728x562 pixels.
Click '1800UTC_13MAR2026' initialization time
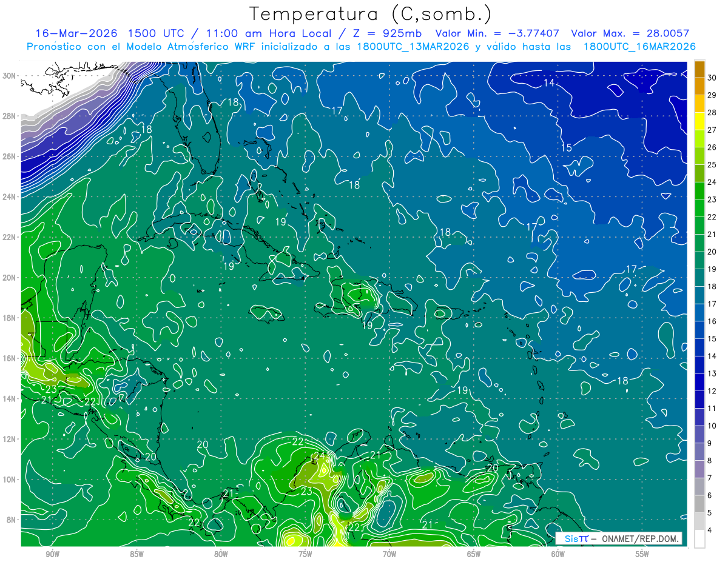coord(412,47)
